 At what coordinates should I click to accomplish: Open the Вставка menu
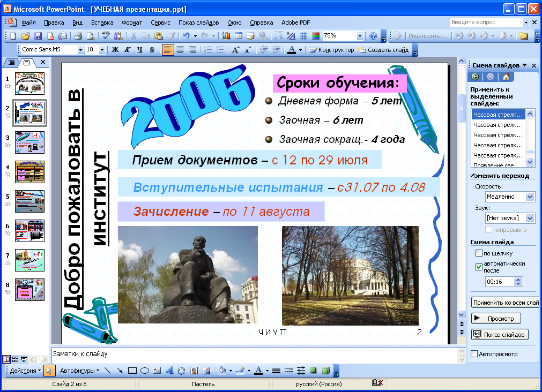102,22
